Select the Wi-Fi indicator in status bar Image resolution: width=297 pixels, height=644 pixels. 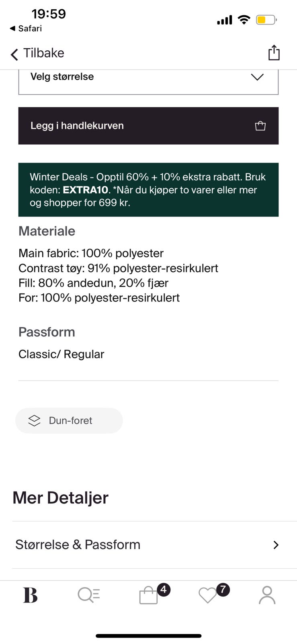pos(244,19)
